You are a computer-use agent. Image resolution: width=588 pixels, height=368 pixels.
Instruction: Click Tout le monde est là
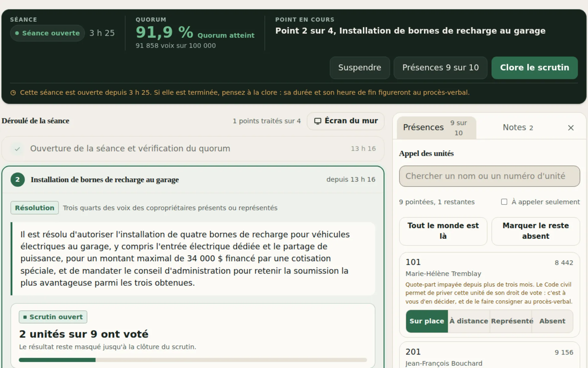[443, 231]
